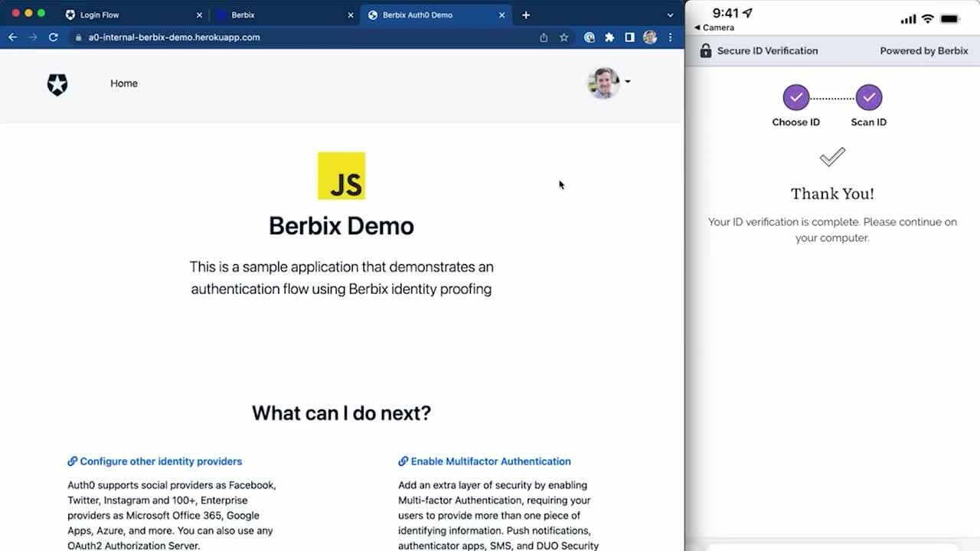Open the tab search chevron in Chrome
This screenshot has width=980, height=551.
click(x=671, y=15)
